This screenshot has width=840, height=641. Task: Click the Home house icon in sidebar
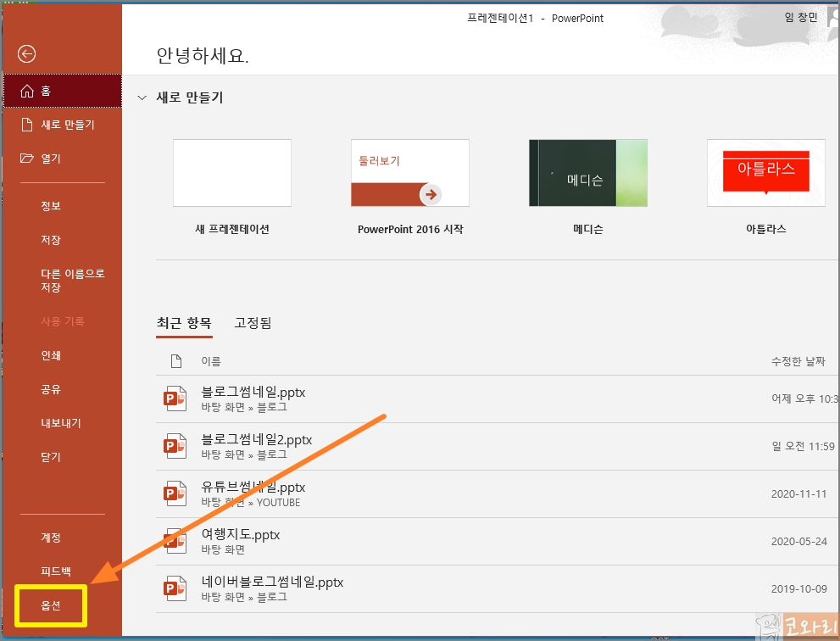[x=27, y=91]
